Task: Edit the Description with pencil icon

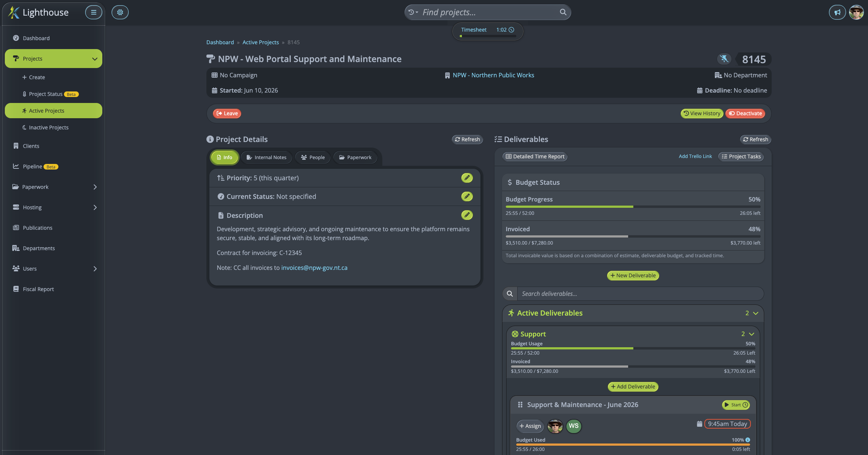Action: [467, 215]
